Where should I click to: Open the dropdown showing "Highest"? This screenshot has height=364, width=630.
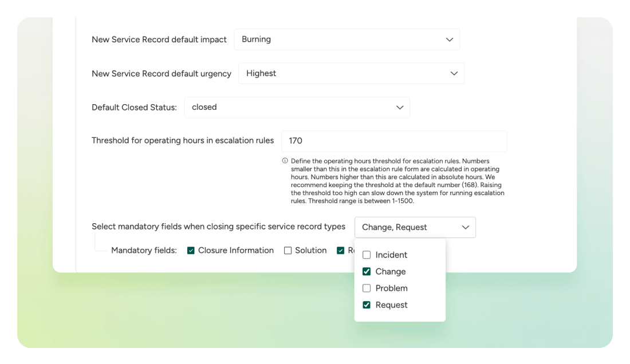351,74
